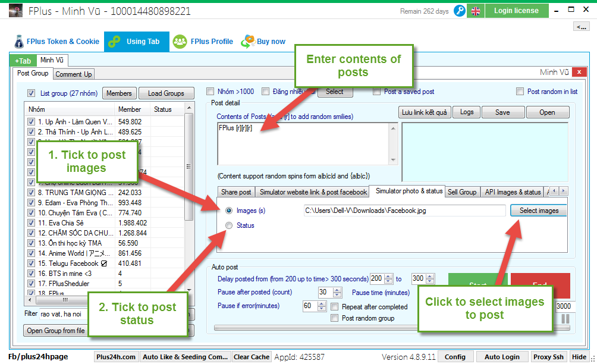Click the Clear Cache button

252,357
